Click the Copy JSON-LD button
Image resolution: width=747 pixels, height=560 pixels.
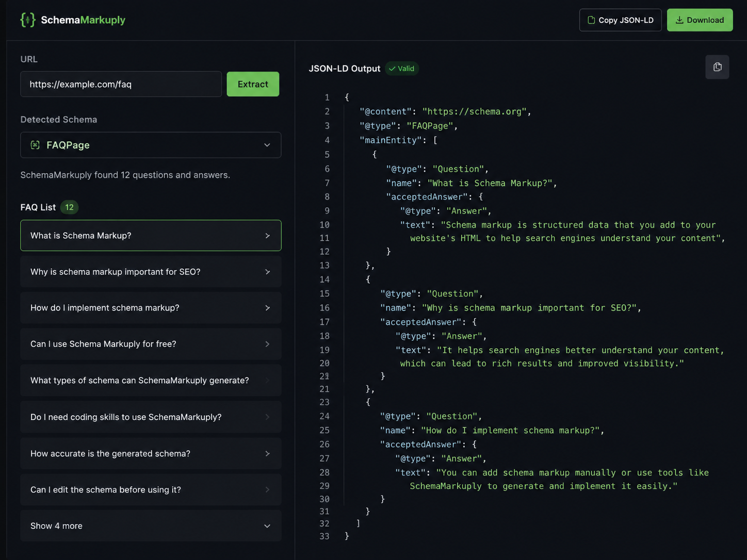pos(620,20)
